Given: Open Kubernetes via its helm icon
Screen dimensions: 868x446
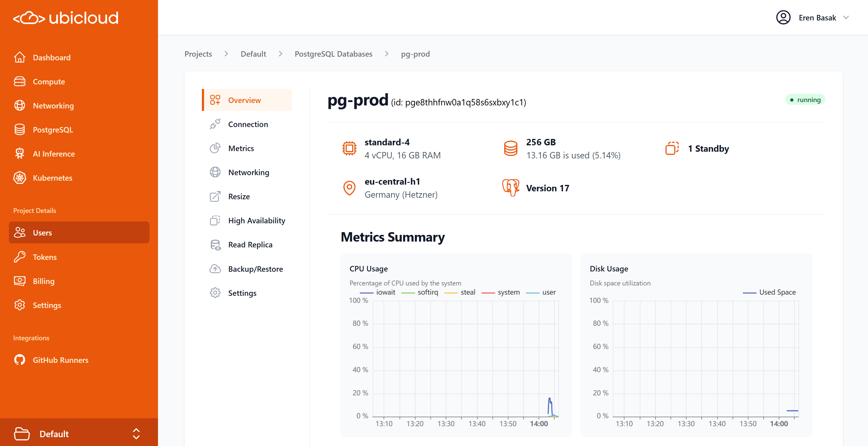Looking at the screenshot, I should tap(20, 178).
